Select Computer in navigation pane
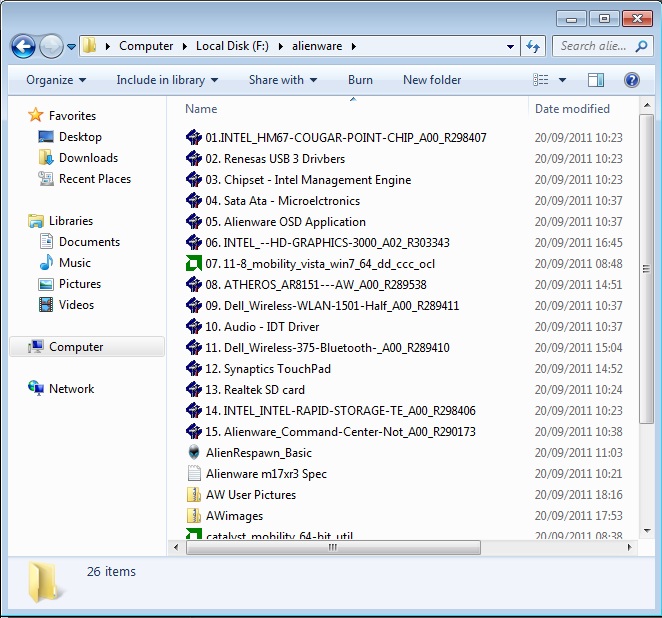662x618 pixels. tap(87, 347)
